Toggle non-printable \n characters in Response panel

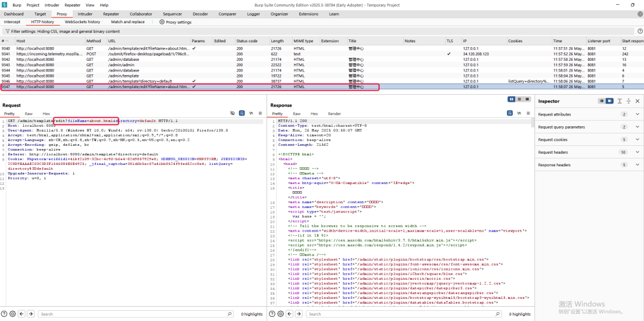click(x=519, y=113)
